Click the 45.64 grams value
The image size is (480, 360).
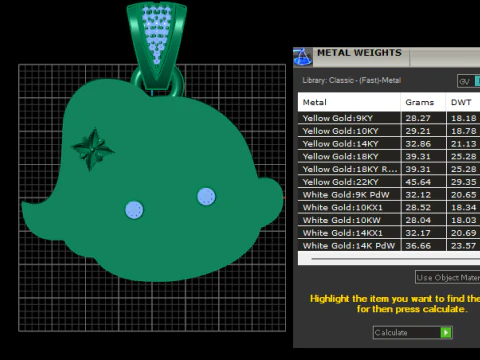point(418,182)
